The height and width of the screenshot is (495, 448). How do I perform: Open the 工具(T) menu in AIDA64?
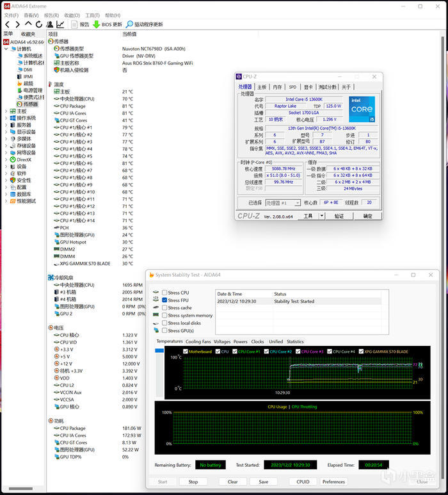click(92, 15)
